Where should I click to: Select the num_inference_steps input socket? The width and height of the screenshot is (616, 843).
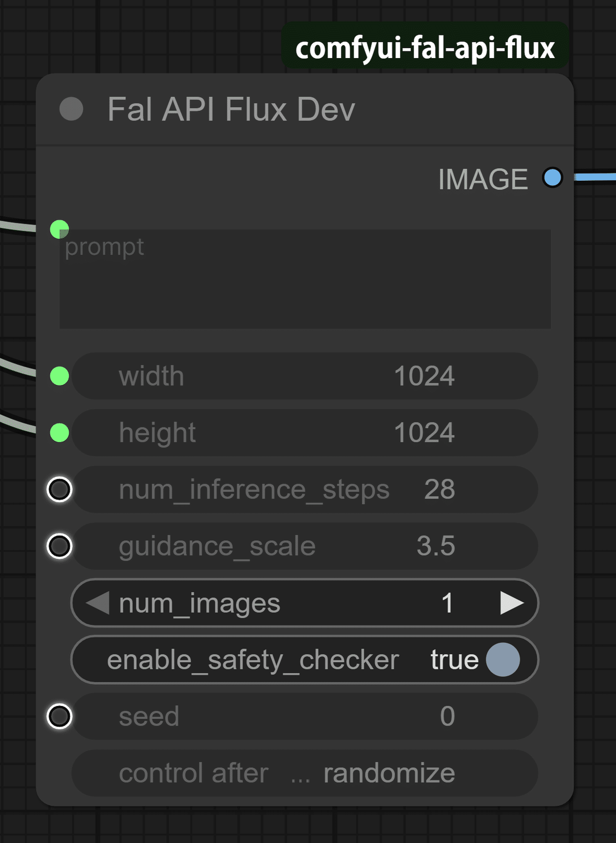[59, 490]
